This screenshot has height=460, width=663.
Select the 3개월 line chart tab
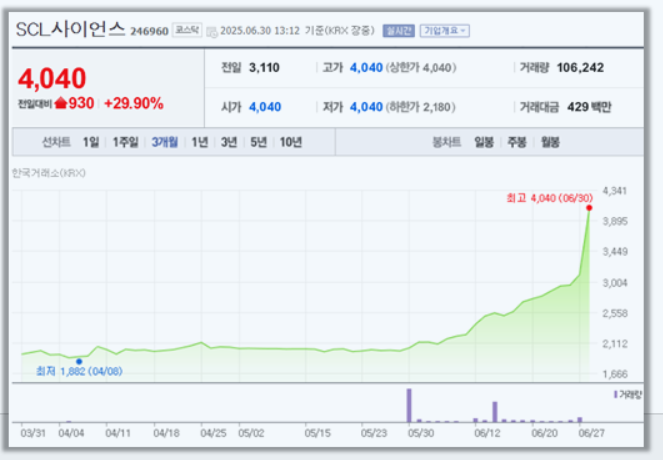tap(164, 142)
